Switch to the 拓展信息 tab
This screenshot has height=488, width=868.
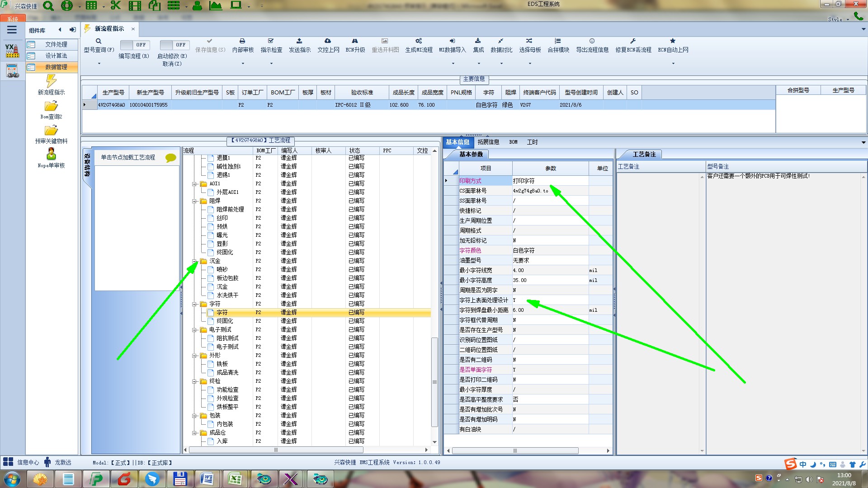488,142
